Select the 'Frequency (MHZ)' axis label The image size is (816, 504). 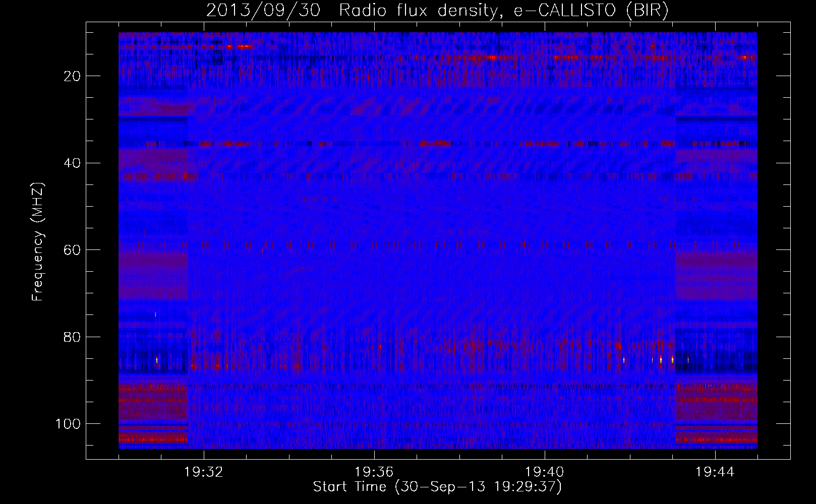(x=38, y=242)
